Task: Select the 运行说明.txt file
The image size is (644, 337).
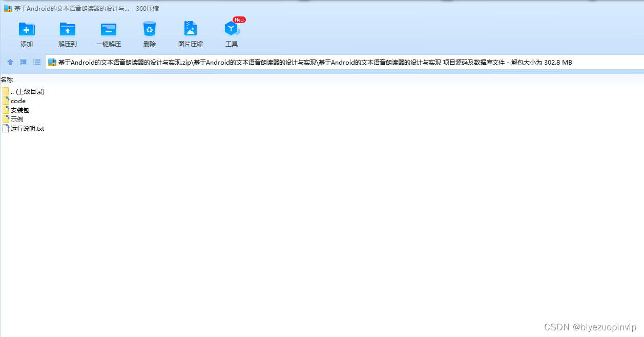Action: pos(24,128)
